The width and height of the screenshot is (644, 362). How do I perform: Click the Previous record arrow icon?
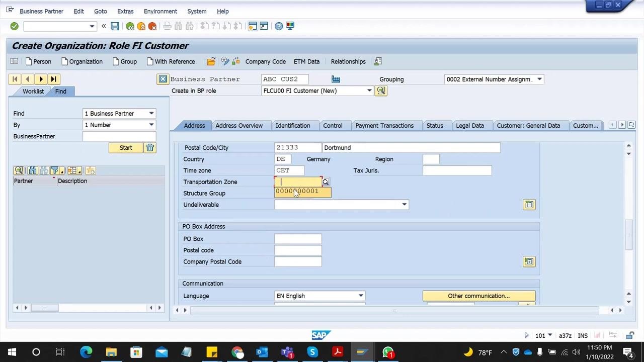pyautogui.click(x=28, y=79)
